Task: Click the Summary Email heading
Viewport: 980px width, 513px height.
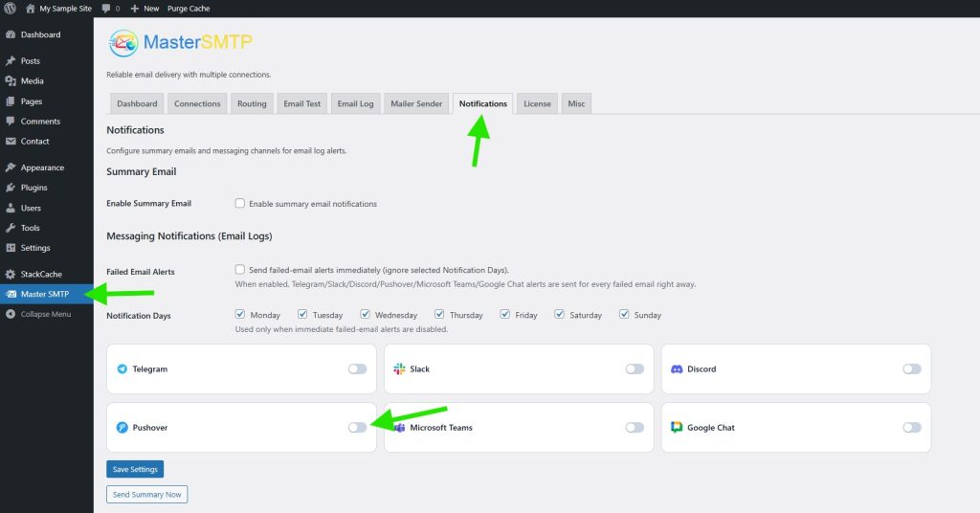Action: coord(142,171)
